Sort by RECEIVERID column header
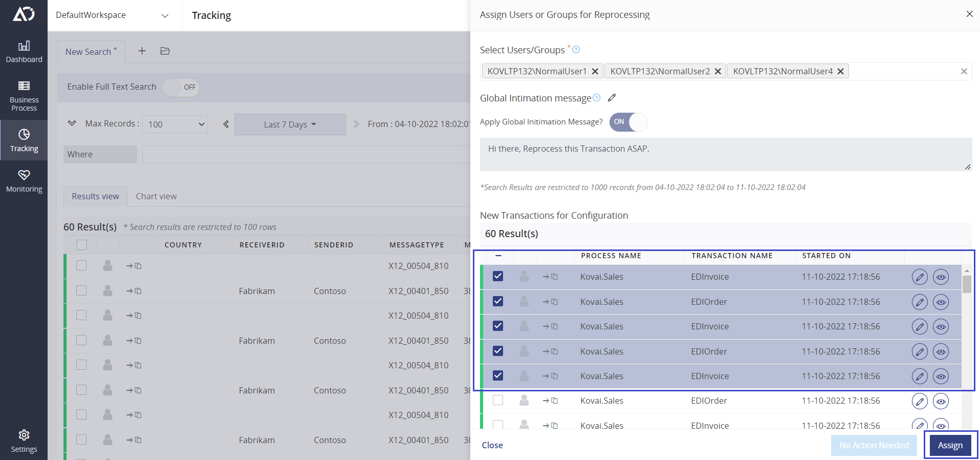This screenshot has width=980, height=460. (262, 245)
